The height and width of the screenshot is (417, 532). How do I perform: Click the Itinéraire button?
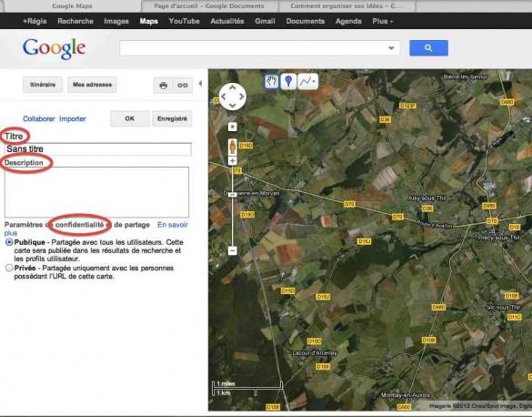pyautogui.click(x=43, y=85)
